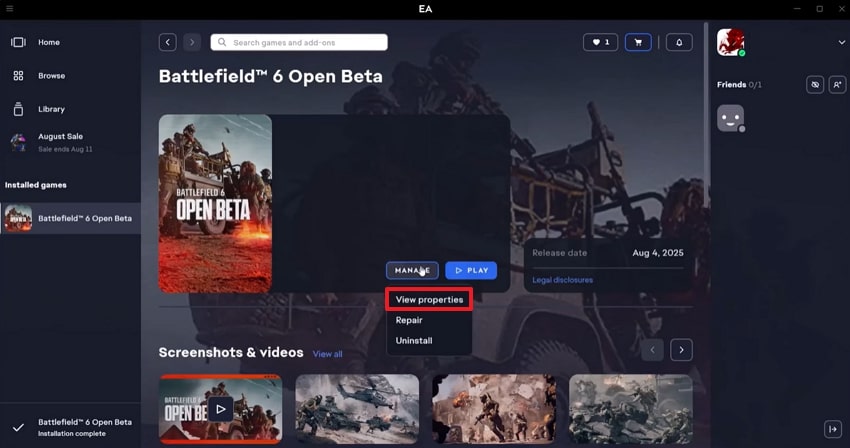
Task: Click the profile avatar picture
Action: click(730, 42)
